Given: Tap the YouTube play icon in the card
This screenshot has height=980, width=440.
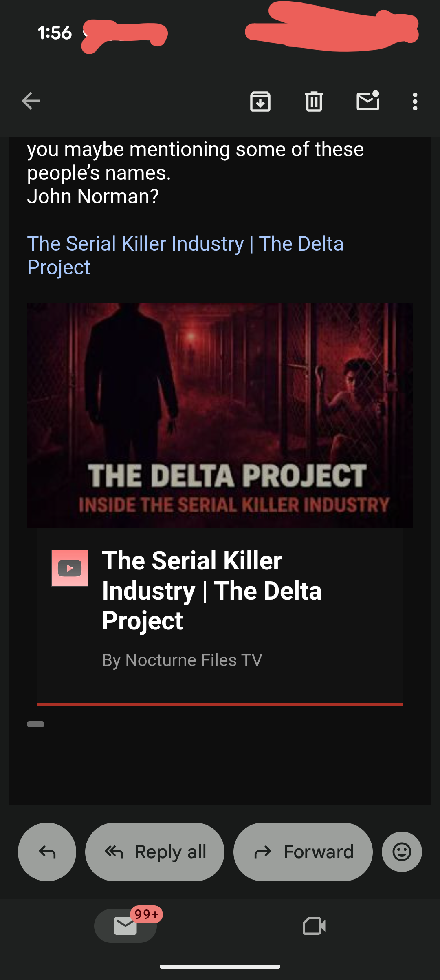Looking at the screenshot, I should tap(70, 568).
